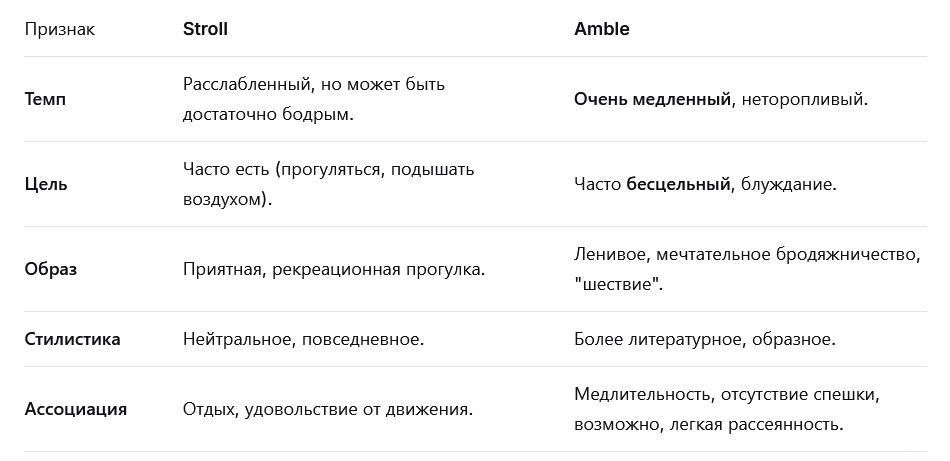Screen dimensions: 950x461
Task: Select the Стилистика row label
Action: pos(72,339)
